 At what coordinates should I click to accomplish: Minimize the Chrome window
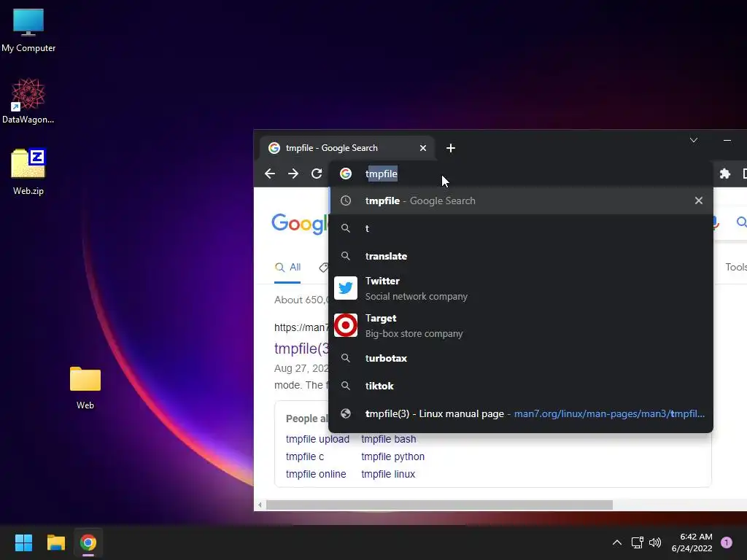coord(727,140)
